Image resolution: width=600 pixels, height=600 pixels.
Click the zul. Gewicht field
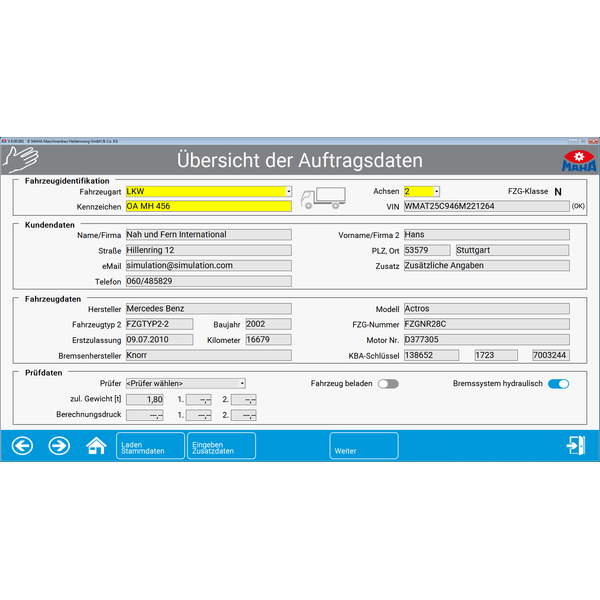coord(144,399)
